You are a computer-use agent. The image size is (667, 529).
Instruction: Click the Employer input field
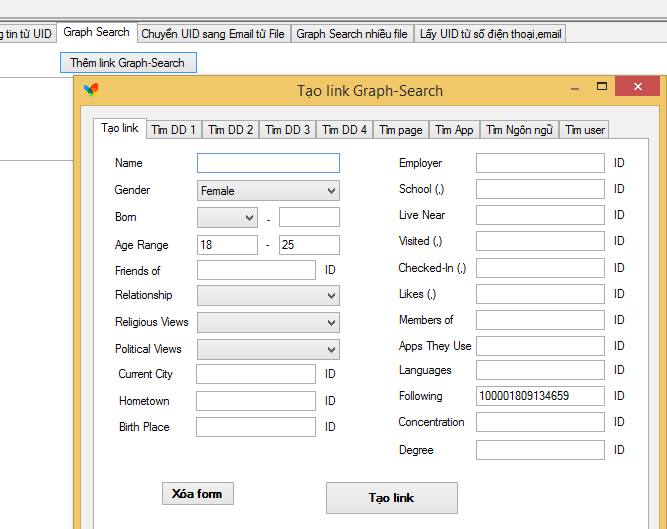[x=540, y=163]
